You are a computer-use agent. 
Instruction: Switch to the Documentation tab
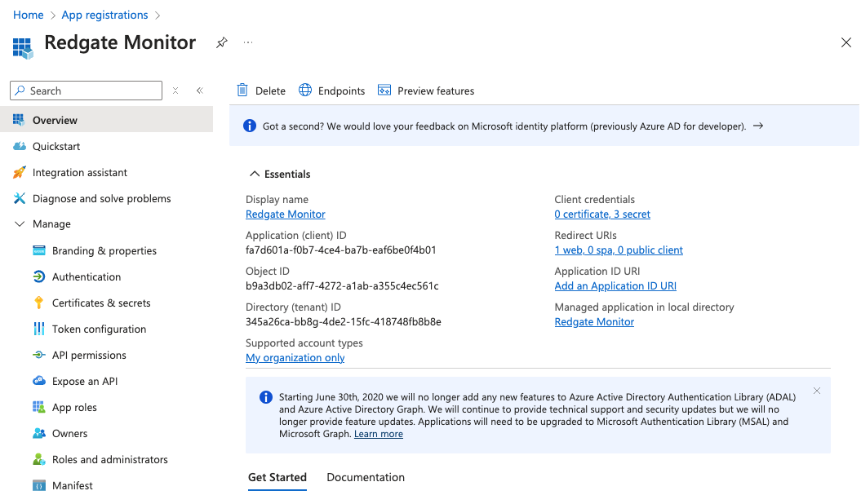pyautogui.click(x=366, y=477)
